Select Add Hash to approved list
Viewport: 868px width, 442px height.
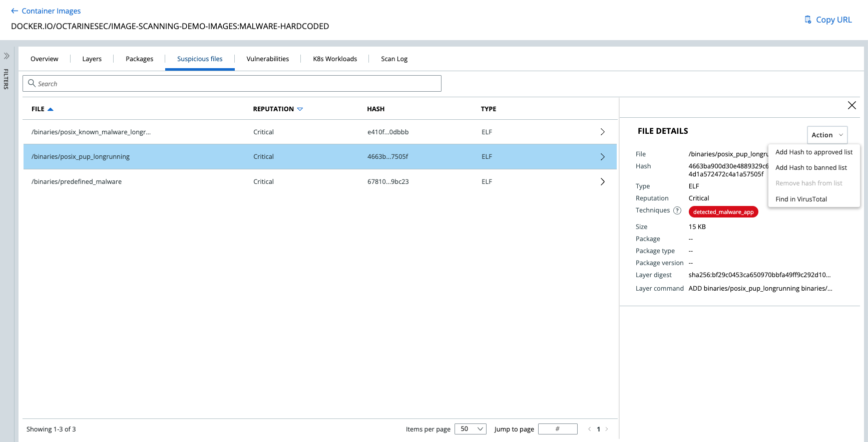tap(813, 152)
